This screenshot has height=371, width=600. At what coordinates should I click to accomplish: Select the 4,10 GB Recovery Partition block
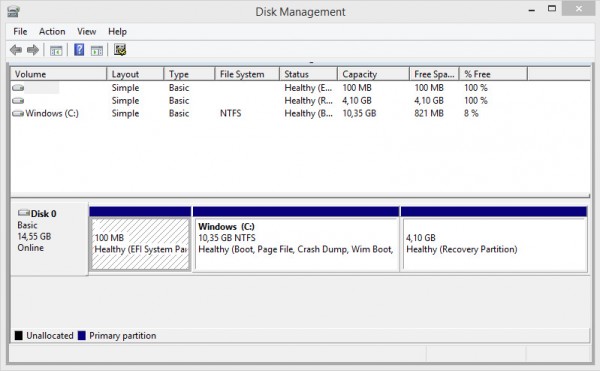495,244
